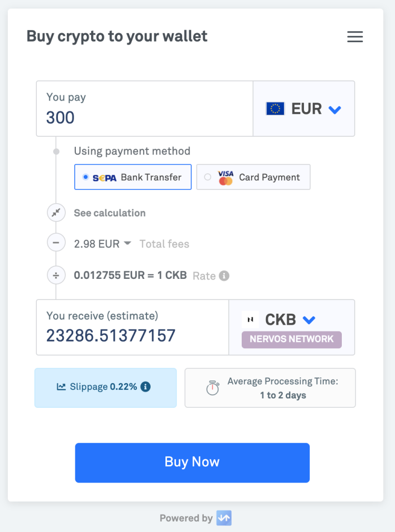The image size is (395, 532).
Task: Select Card Payment radio option
Action: [208, 177]
